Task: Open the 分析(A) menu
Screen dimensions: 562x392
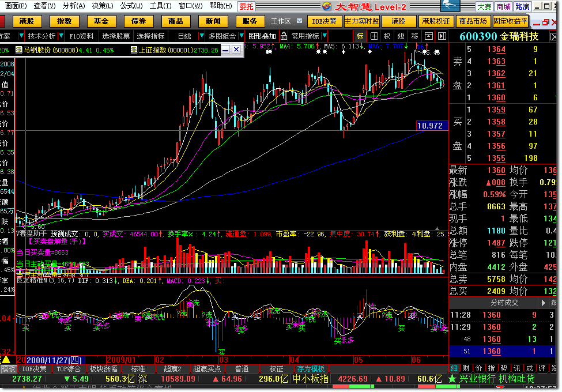Action: tap(73, 6)
